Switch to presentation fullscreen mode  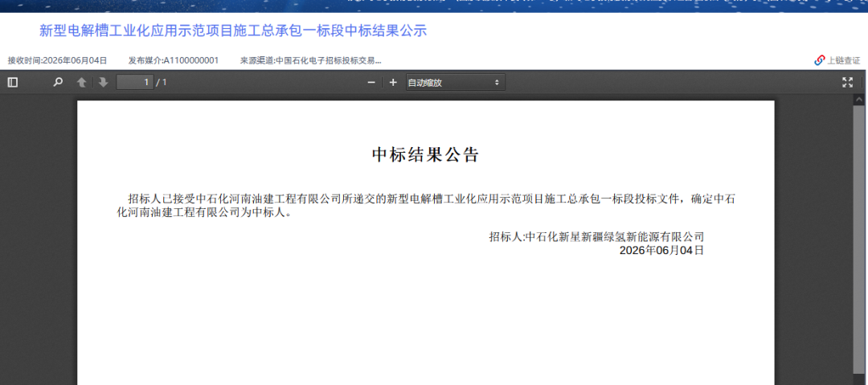[847, 83]
